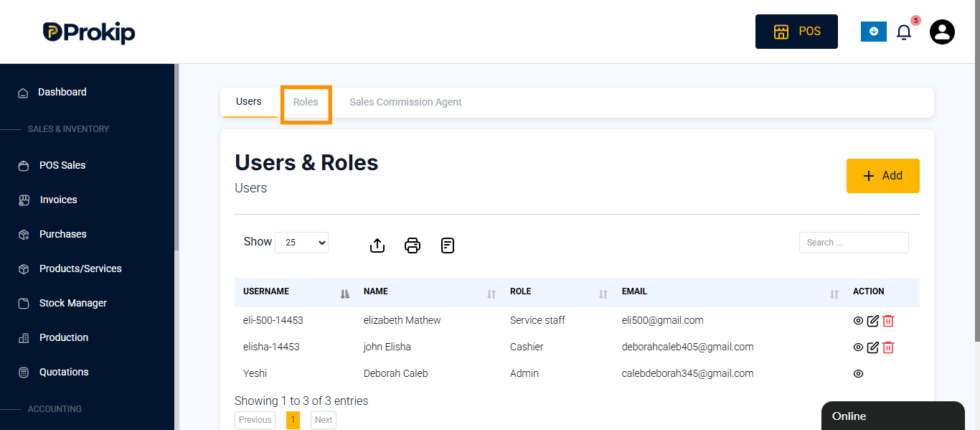Click the Prokip logo
The image size is (980, 430).
89,32
